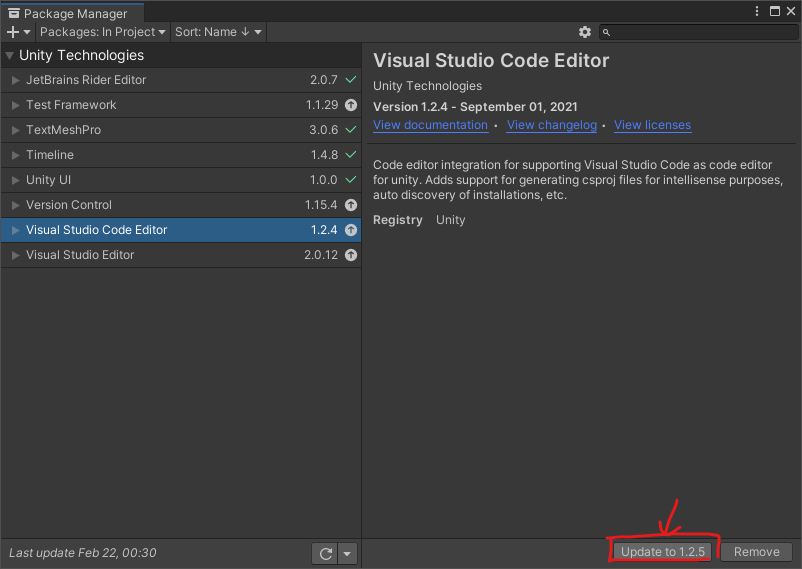This screenshot has height=569, width=802.
Task: Open the add package plus menu
Action: point(18,32)
